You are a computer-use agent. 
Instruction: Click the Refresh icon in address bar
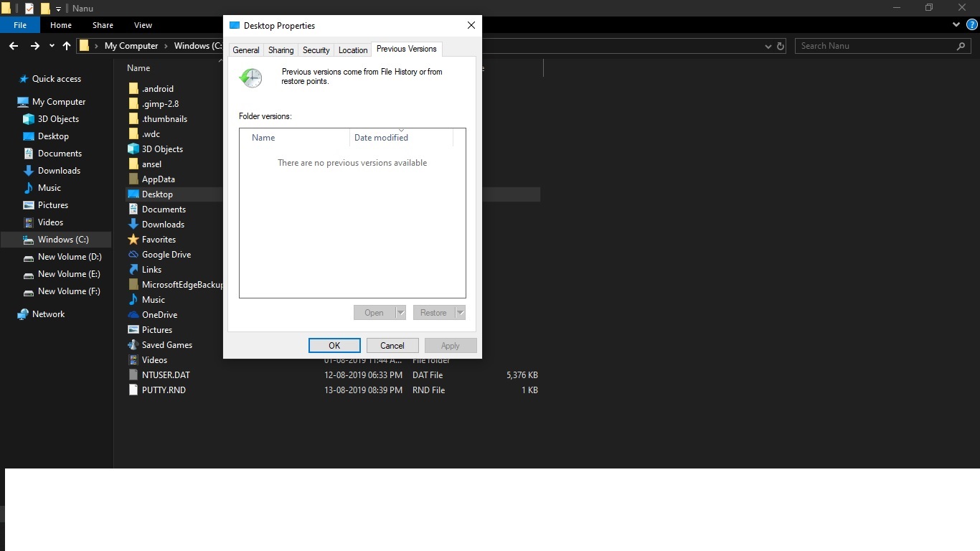tap(781, 46)
